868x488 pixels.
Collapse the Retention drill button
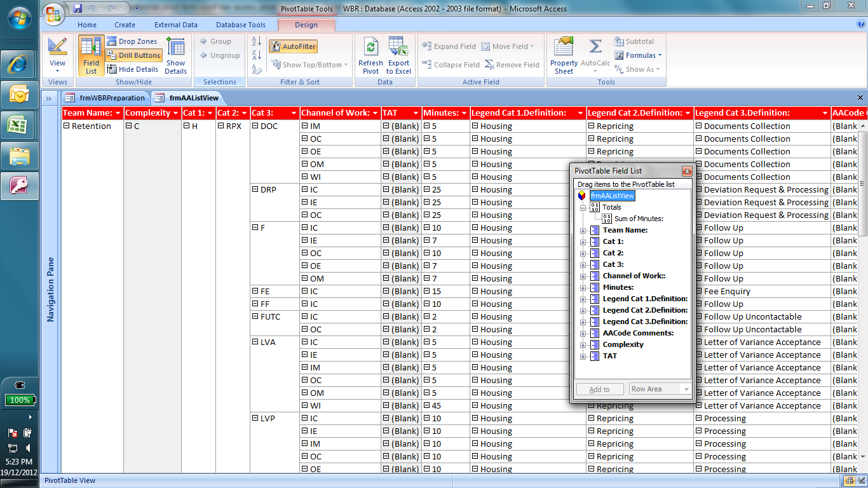[x=67, y=126]
